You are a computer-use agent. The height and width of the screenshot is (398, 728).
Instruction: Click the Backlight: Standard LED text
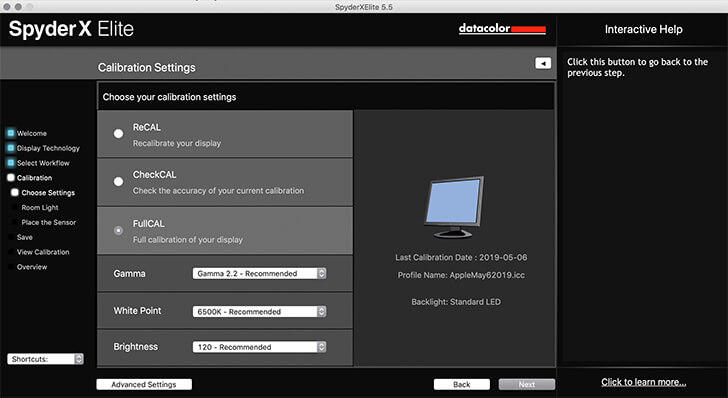pos(456,302)
